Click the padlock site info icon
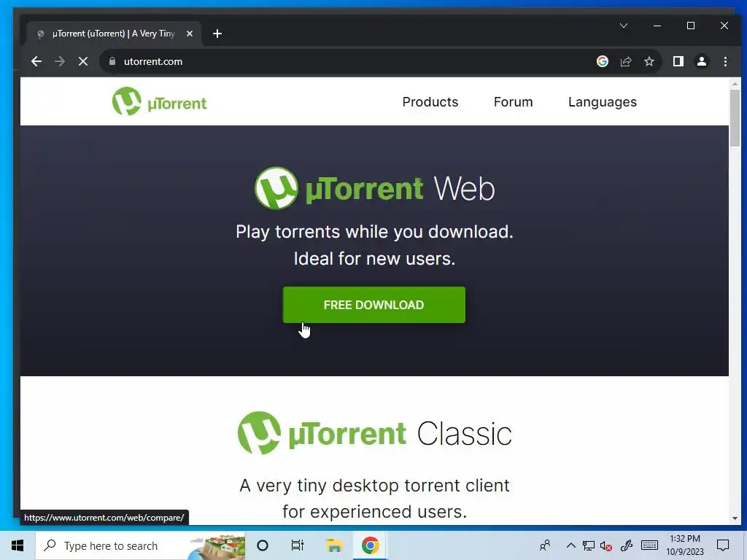The image size is (747, 560). 112,61
